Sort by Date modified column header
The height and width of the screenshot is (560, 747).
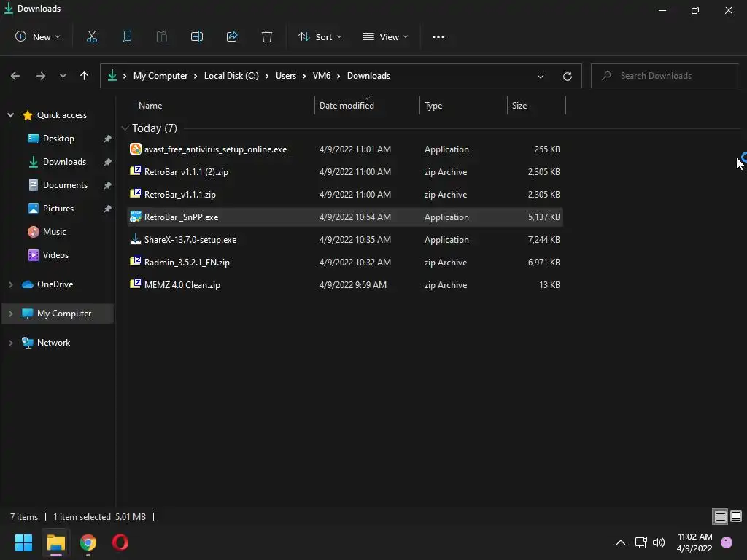[x=347, y=106]
